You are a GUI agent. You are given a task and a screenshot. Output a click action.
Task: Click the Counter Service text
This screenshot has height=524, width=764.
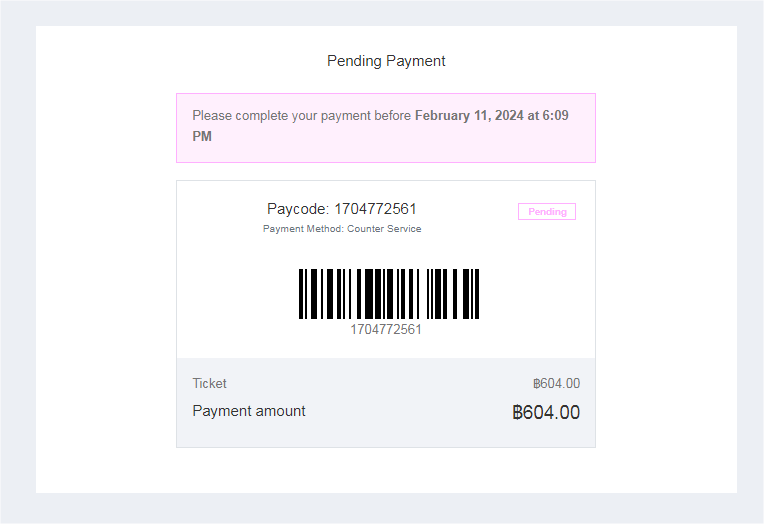(384, 229)
